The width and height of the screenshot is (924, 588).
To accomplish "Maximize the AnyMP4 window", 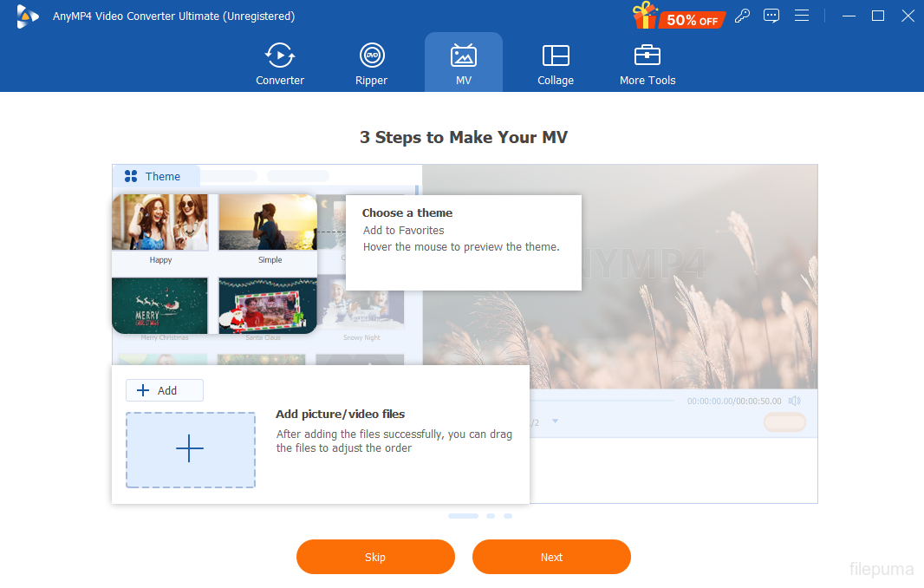I will pos(878,16).
